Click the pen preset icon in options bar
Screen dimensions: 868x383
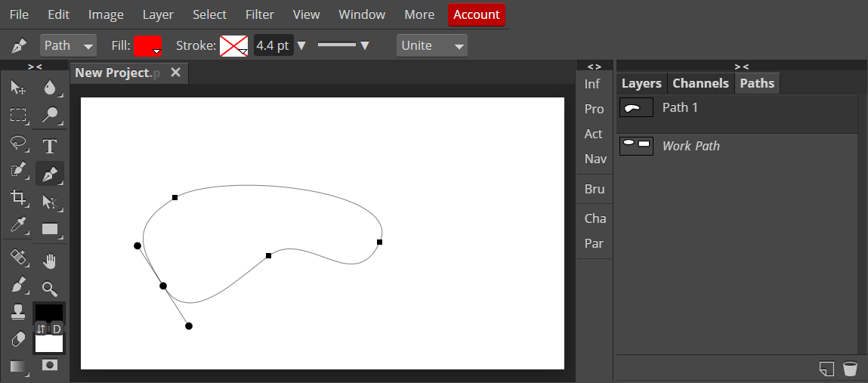click(20, 45)
